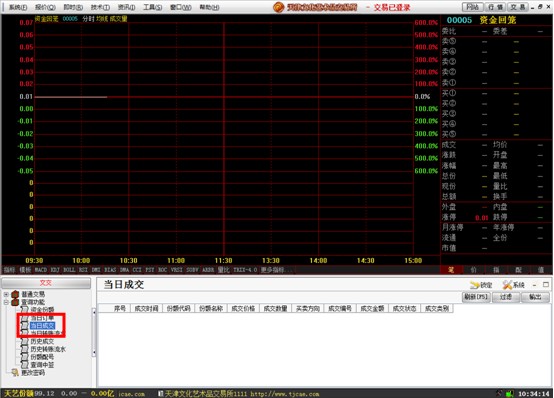Click the 锁定 lock icon
The image size is (554, 398).
(x=474, y=285)
